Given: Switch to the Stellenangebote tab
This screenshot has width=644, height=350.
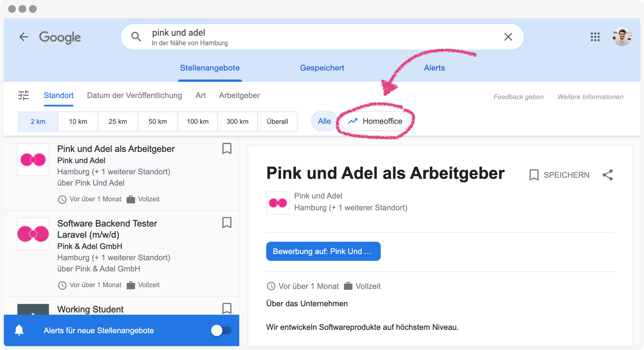Looking at the screenshot, I should click(x=210, y=68).
